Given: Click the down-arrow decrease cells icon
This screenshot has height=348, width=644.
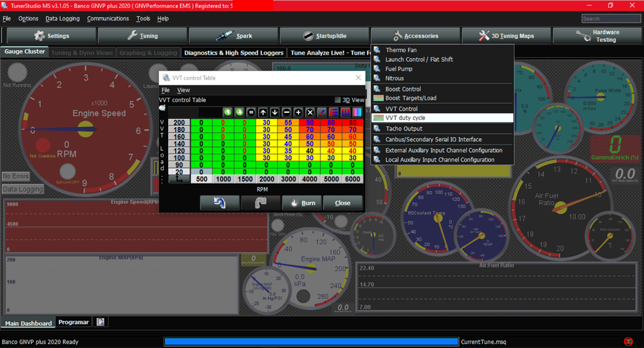Looking at the screenshot, I should [274, 112].
